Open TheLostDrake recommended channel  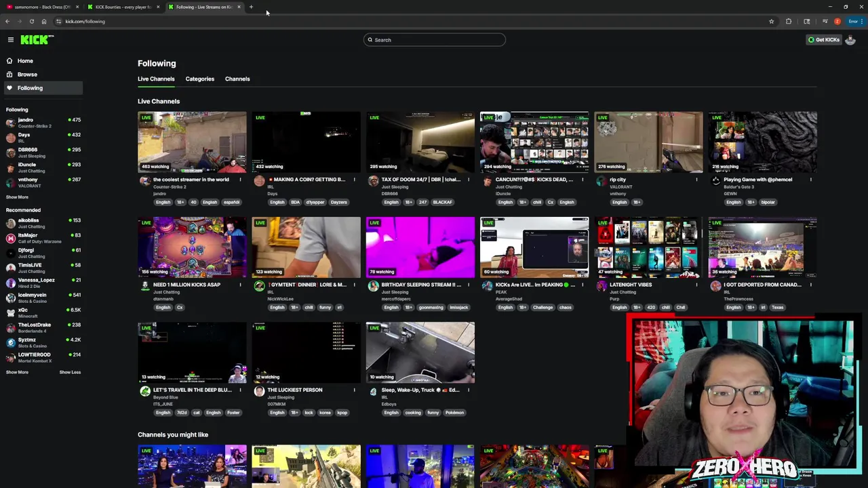pyautogui.click(x=43, y=327)
